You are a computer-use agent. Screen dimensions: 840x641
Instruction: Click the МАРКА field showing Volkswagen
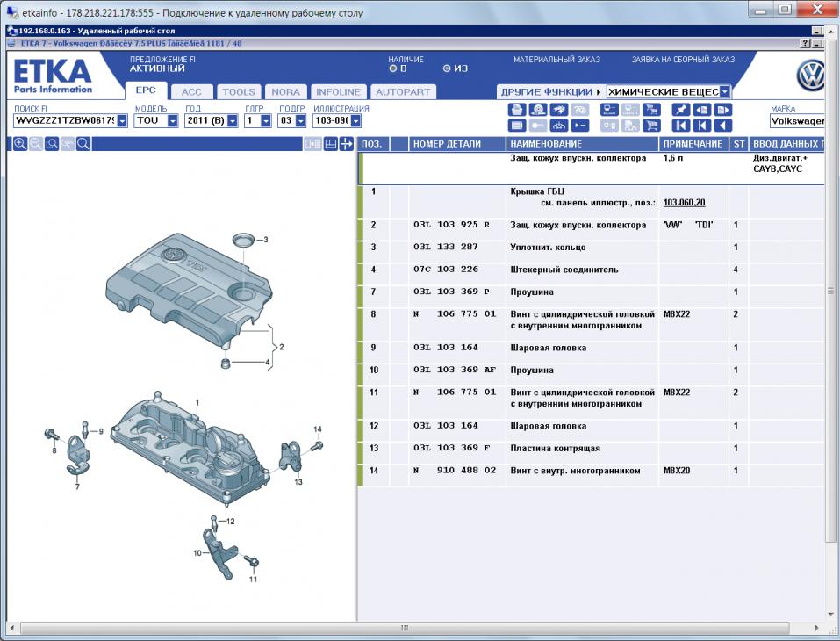point(797,121)
